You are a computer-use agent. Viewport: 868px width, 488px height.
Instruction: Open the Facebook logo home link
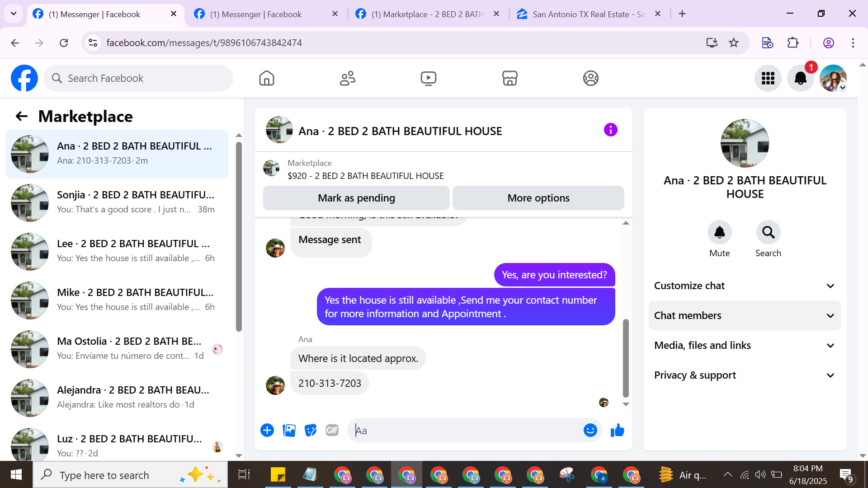coord(24,78)
